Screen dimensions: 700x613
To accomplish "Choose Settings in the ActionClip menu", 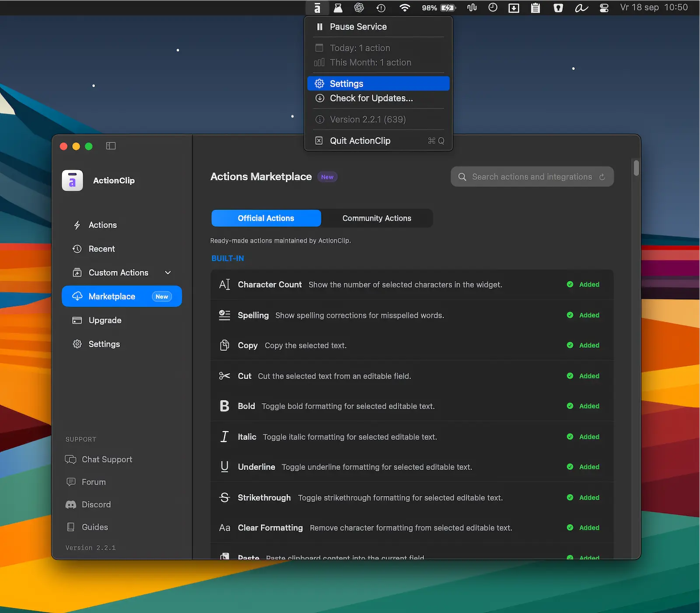I will (x=378, y=84).
